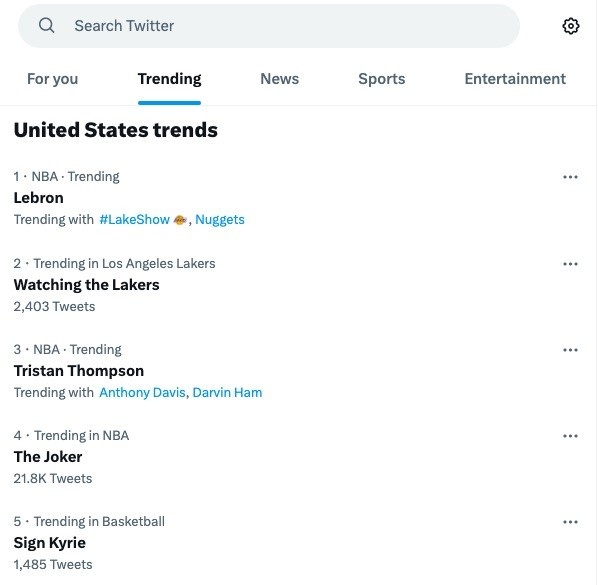Click the #LakeShow hashtag link
The width and height of the screenshot is (598, 585).
[134, 220]
